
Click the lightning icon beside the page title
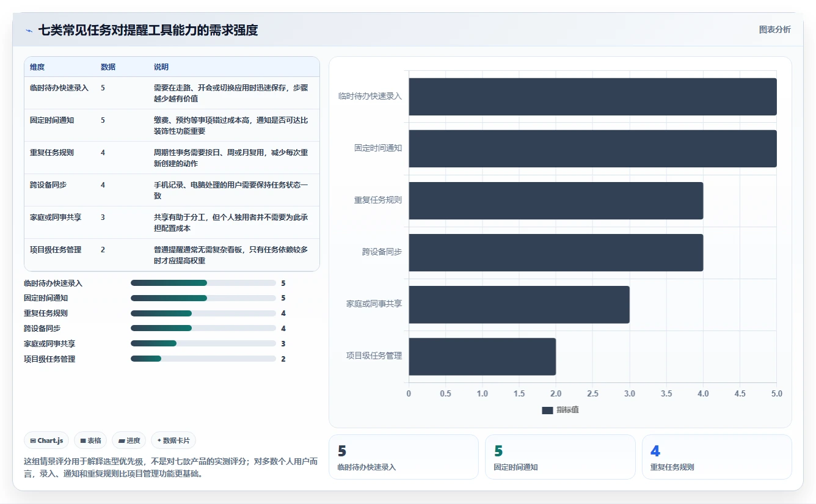(29, 30)
